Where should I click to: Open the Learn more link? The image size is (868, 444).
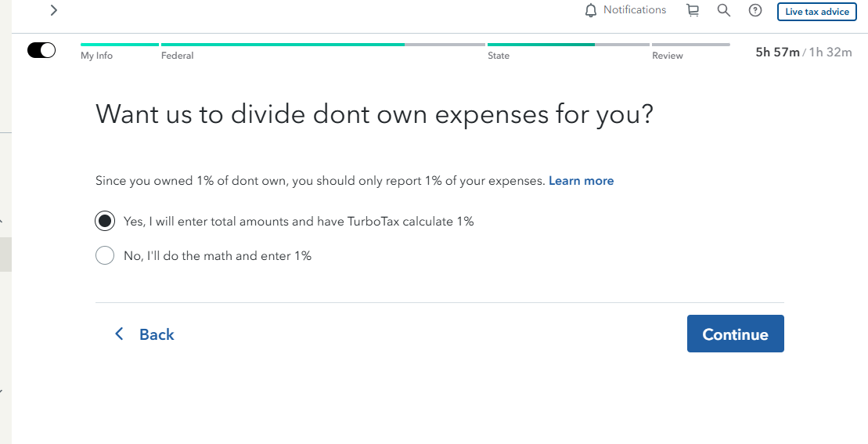(x=581, y=180)
